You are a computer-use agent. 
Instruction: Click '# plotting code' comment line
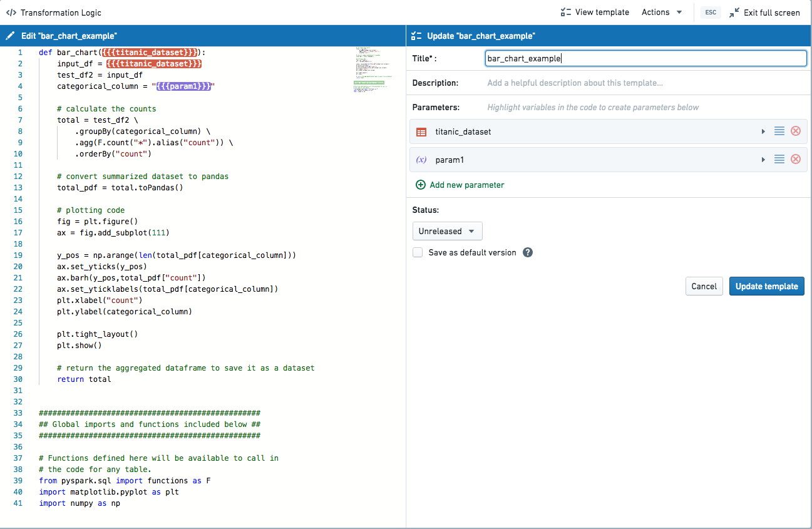[x=91, y=210]
